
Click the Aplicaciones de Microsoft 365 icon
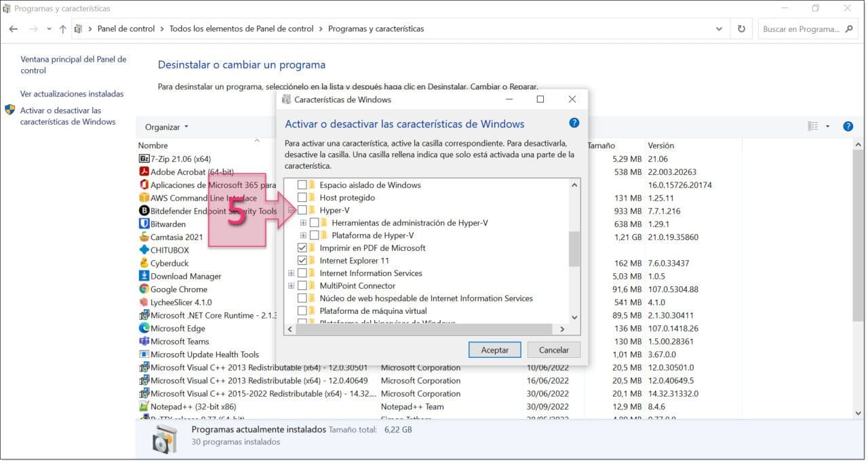click(x=144, y=185)
